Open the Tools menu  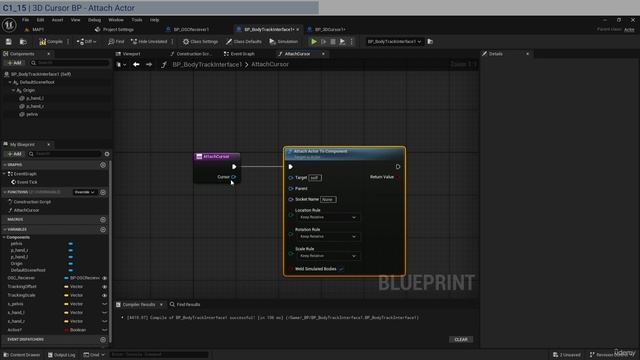137,20
